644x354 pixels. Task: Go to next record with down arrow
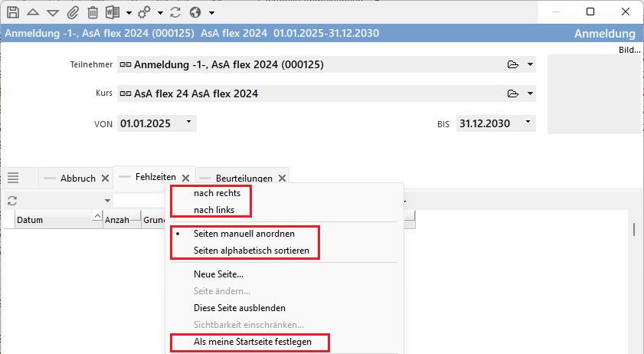[53, 12]
